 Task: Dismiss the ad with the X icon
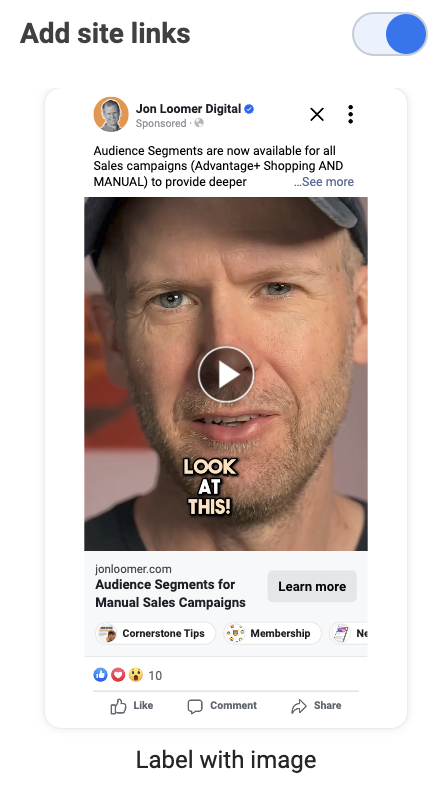tap(317, 114)
